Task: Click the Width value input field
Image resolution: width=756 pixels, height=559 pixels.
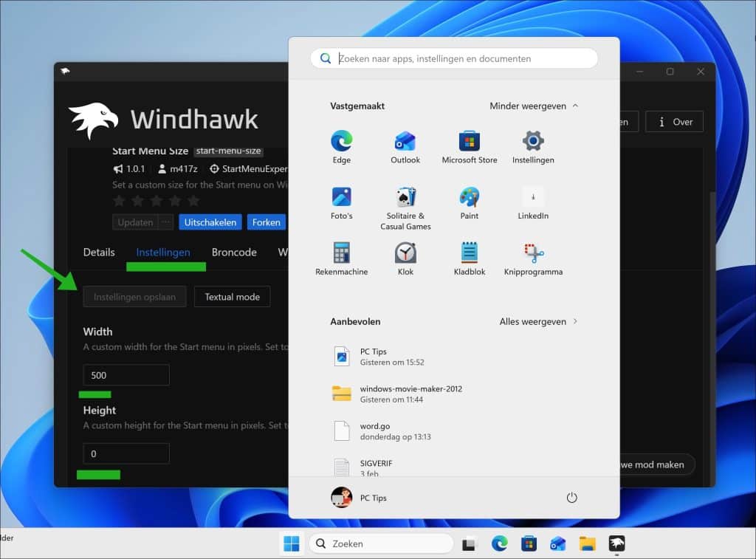Action: tap(126, 375)
